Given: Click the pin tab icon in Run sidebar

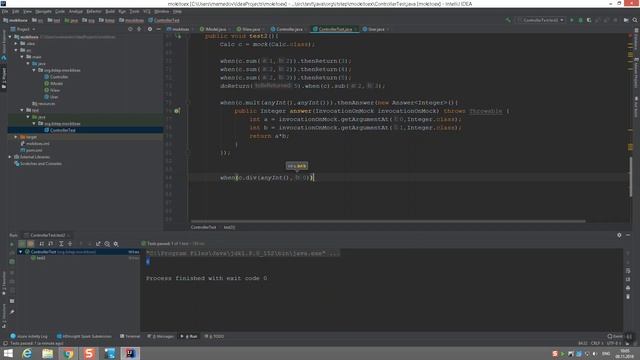Looking at the screenshot, I should [12, 312].
